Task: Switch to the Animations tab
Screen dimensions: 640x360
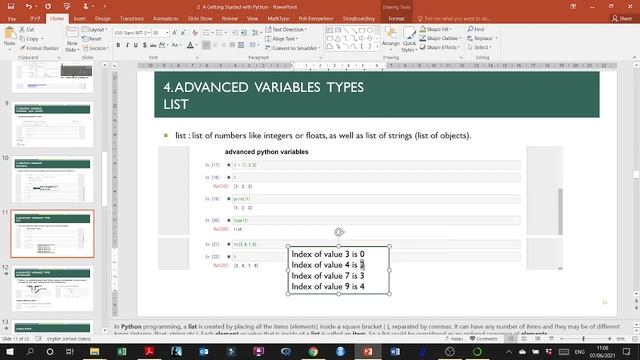Action: [x=165, y=19]
